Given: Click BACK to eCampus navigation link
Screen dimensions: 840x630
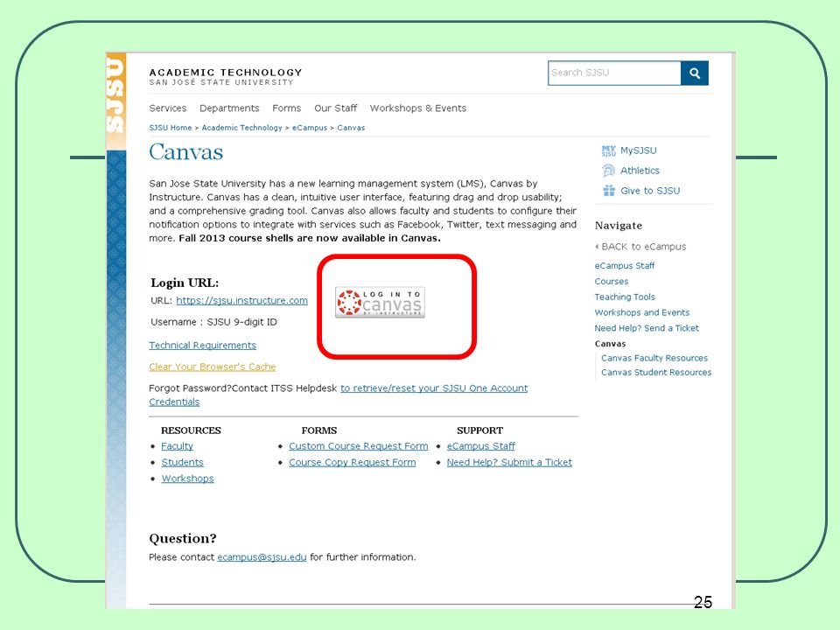Looking at the screenshot, I should coord(640,247).
